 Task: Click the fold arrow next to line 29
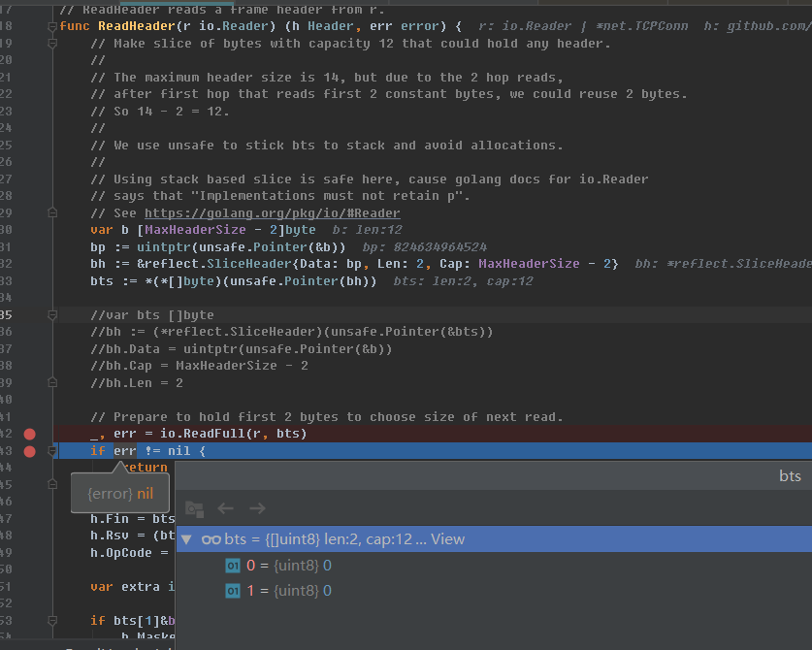click(x=51, y=212)
